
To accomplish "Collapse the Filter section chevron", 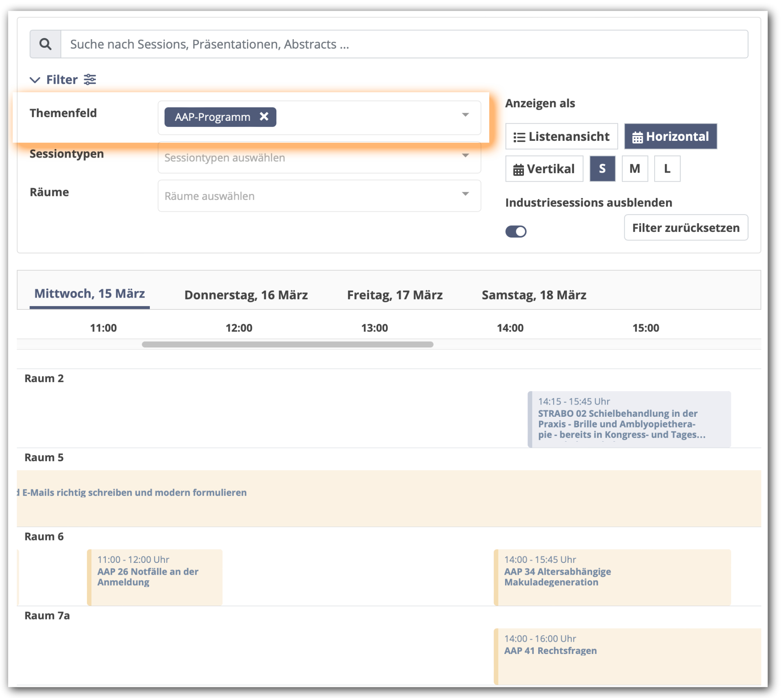I will point(35,80).
